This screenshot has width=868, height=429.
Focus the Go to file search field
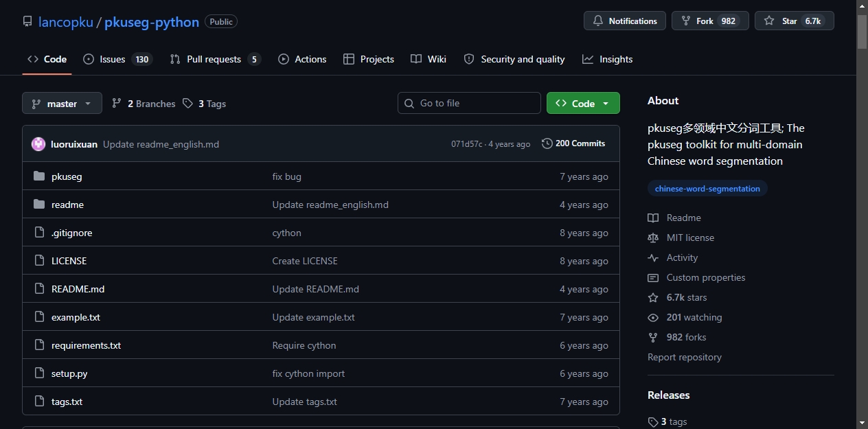pos(469,103)
